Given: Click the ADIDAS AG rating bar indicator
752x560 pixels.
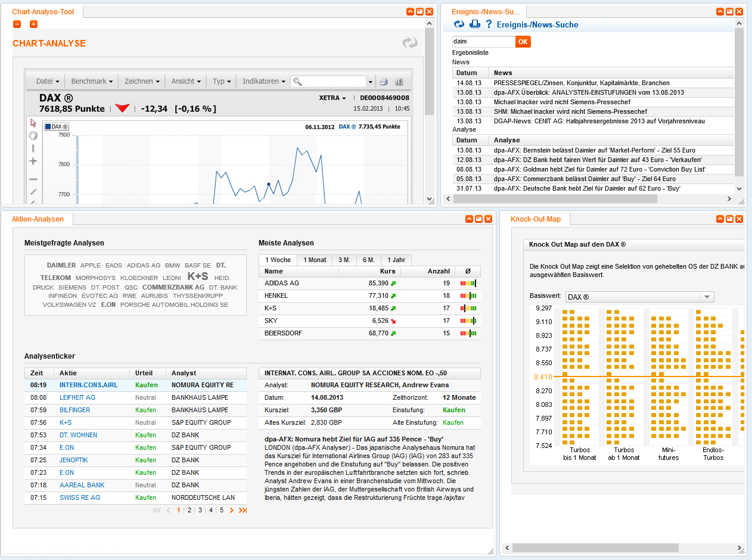Looking at the screenshot, I should click(x=468, y=284).
